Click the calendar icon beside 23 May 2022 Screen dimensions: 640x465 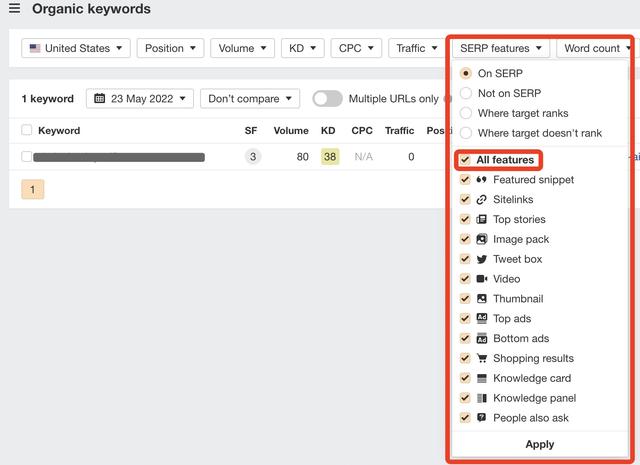[100, 99]
